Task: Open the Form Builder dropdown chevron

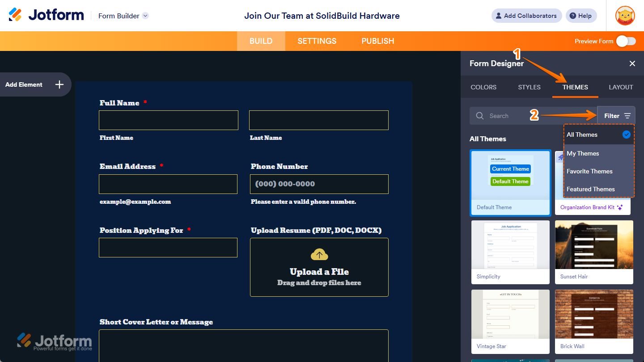Action: click(x=145, y=16)
